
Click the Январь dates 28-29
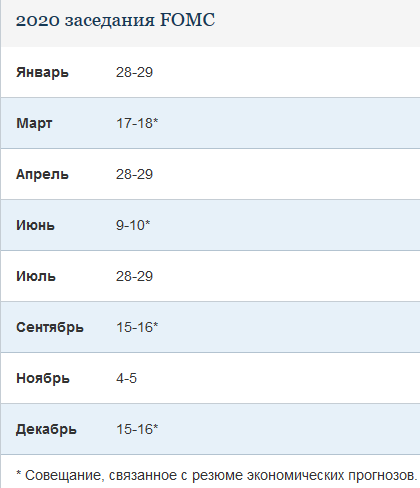[x=134, y=72]
